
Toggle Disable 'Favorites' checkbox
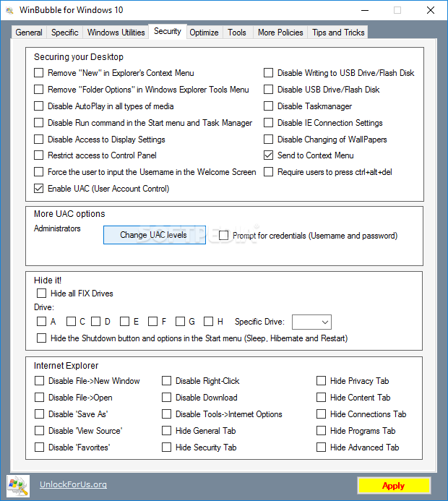[39, 448]
